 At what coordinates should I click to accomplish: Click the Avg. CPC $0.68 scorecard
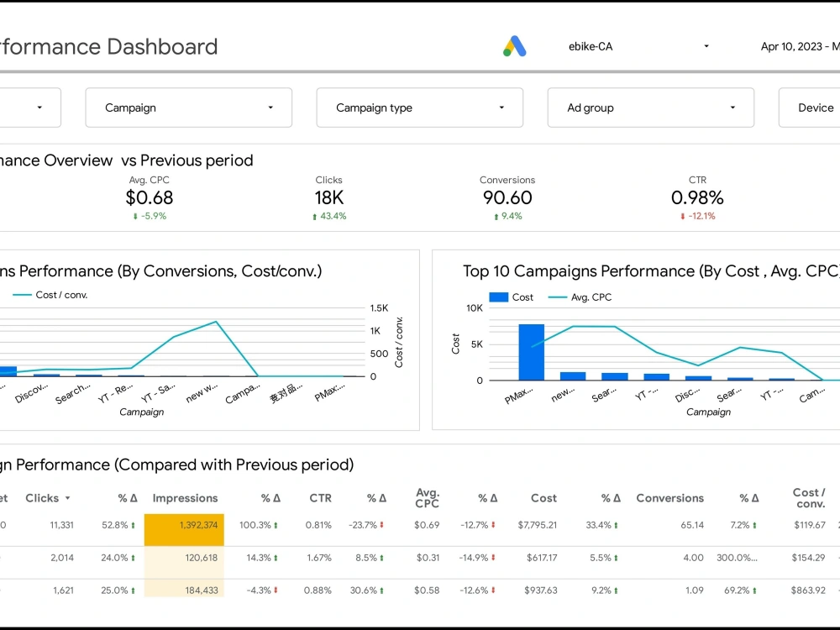(150, 198)
